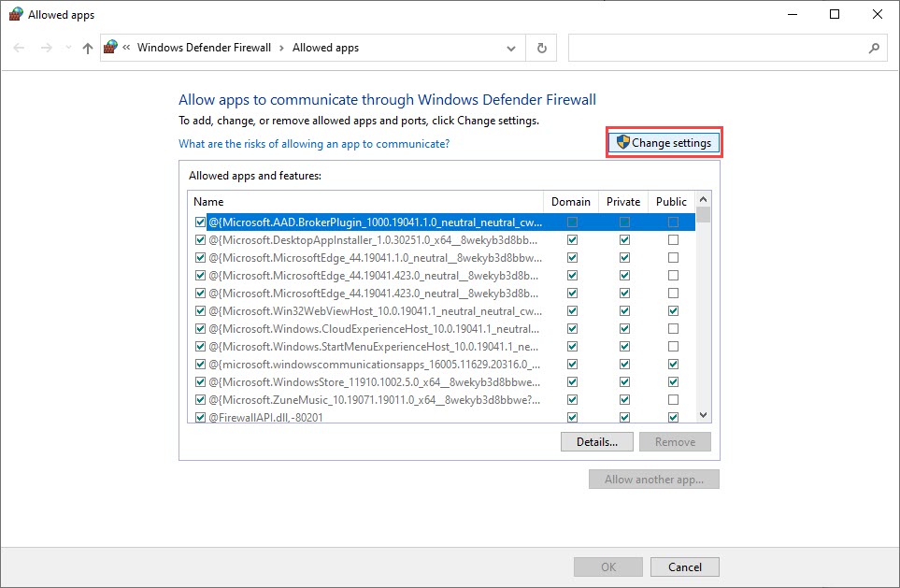Click the Public column header
This screenshot has height=588, width=900.
pos(671,202)
